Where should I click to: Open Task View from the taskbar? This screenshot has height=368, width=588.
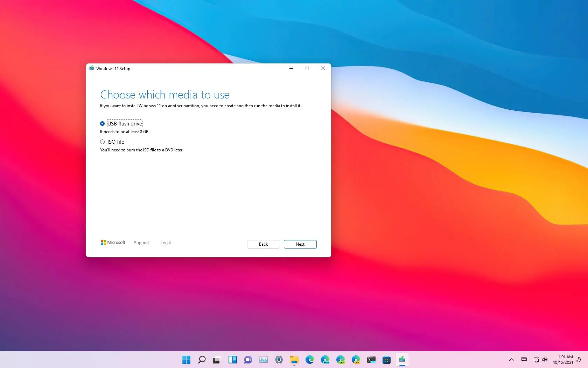coord(217,360)
